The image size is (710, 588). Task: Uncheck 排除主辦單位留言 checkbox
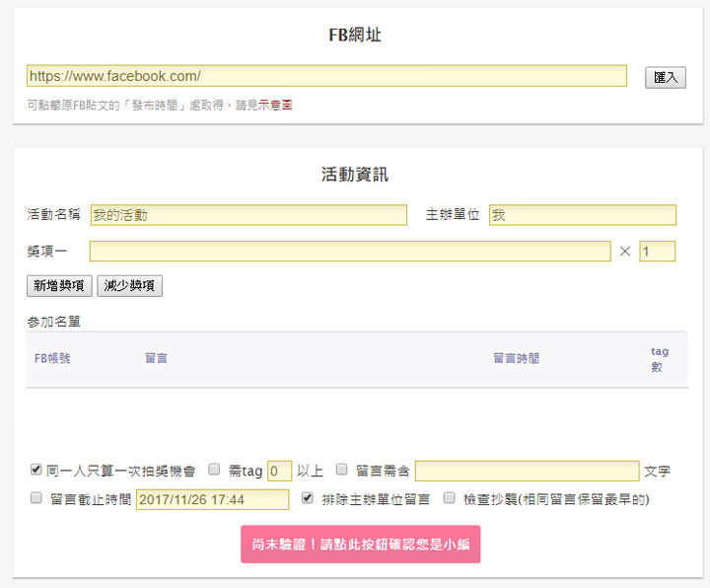click(x=307, y=498)
